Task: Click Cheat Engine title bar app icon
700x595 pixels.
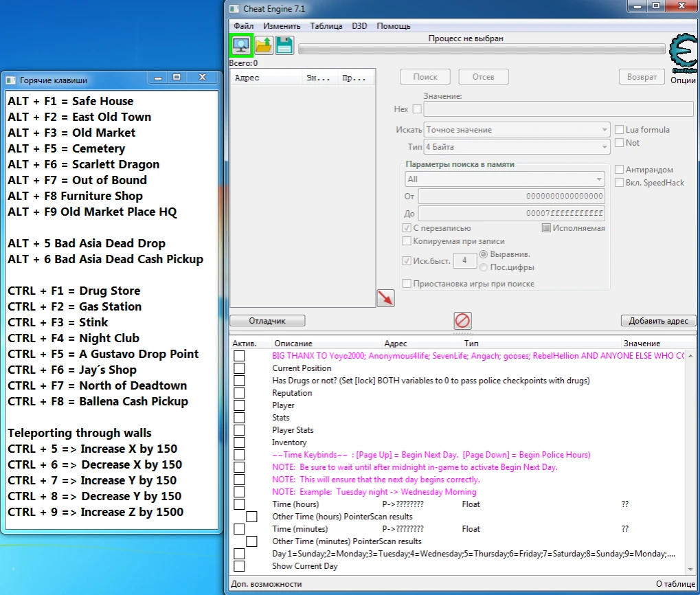Action: 235,9
